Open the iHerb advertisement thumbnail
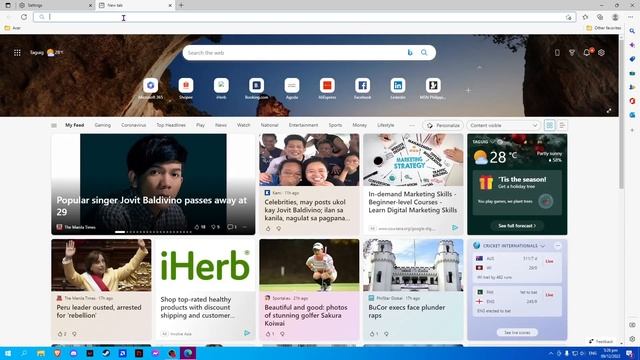Viewport: 640px width, 360px height. tap(205, 265)
